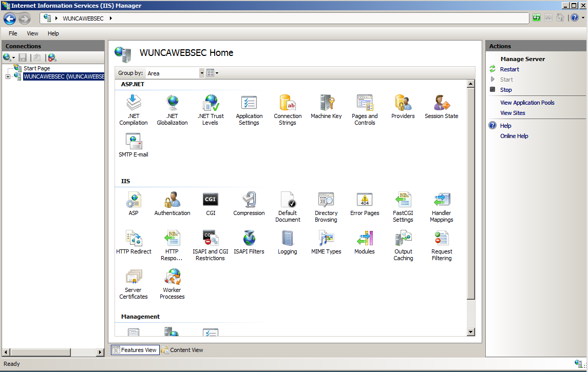The image size is (588, 372).
Task: Open SMTP E-mail settings
Action: [134, 145]
